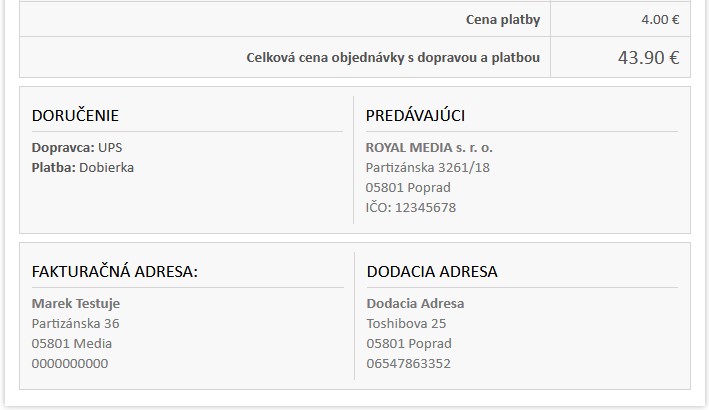Click the "Platba: Dobierka" payment line
709x410 pixels.
pos(83,167)
